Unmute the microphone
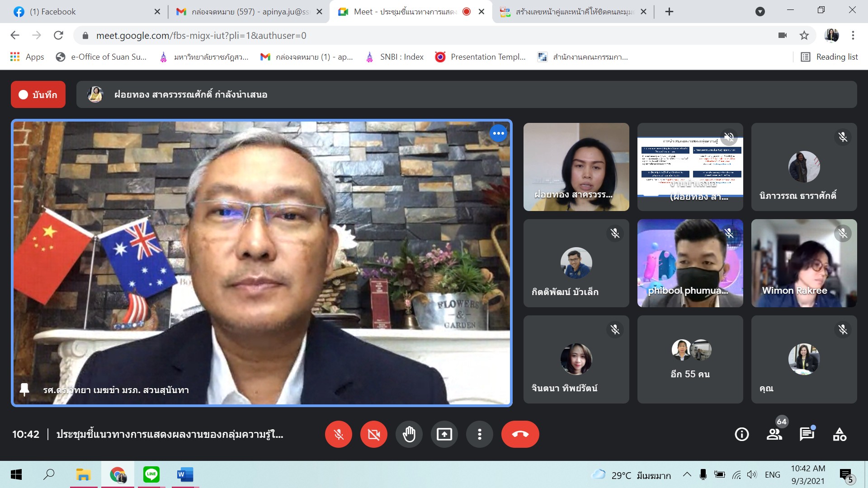The width and height of the screenshot is (868, 488). point(338,434)
